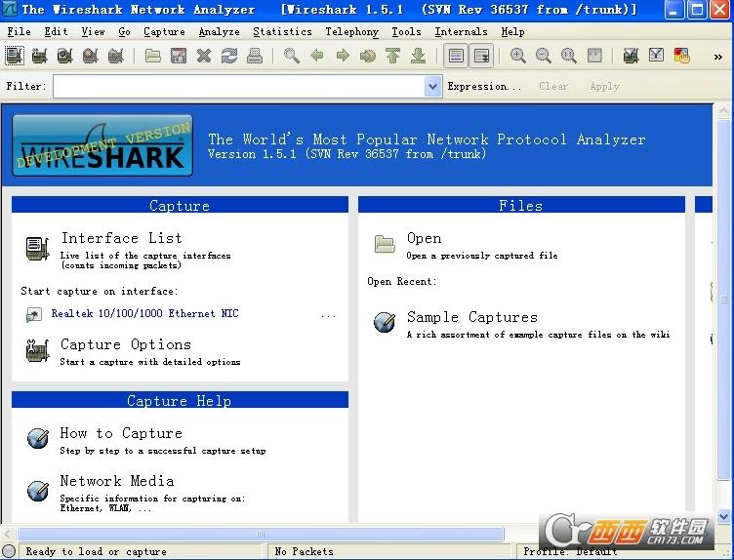The image size is (734, 560).
Task: Click the expert info status circle
Action: tap(9, 551)
